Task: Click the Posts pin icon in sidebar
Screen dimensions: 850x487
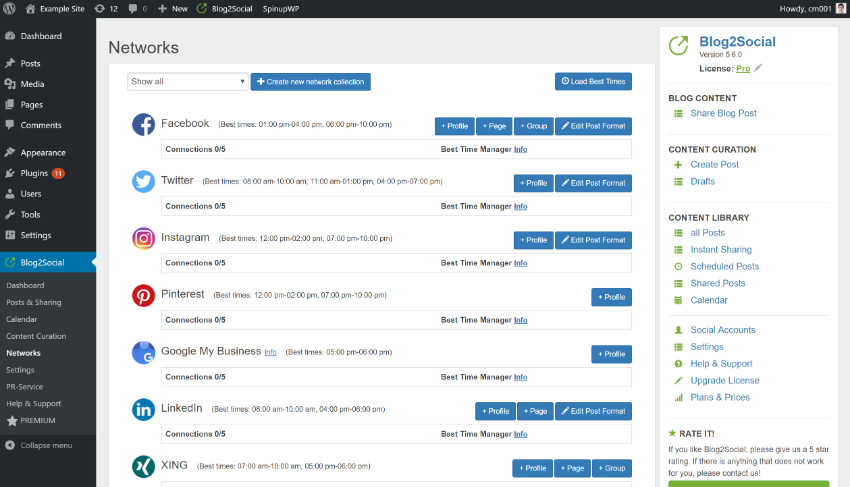Action: 10,63
